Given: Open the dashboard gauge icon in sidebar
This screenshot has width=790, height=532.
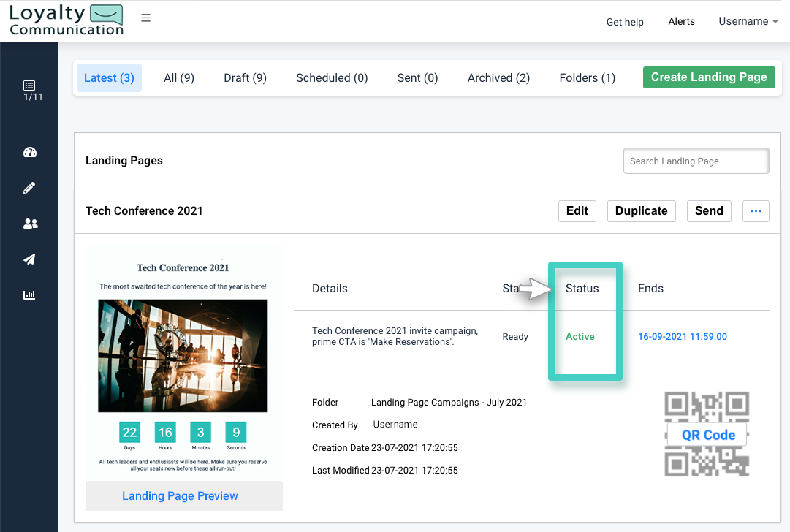Looking at the screenshot, I should click(30, 152).
